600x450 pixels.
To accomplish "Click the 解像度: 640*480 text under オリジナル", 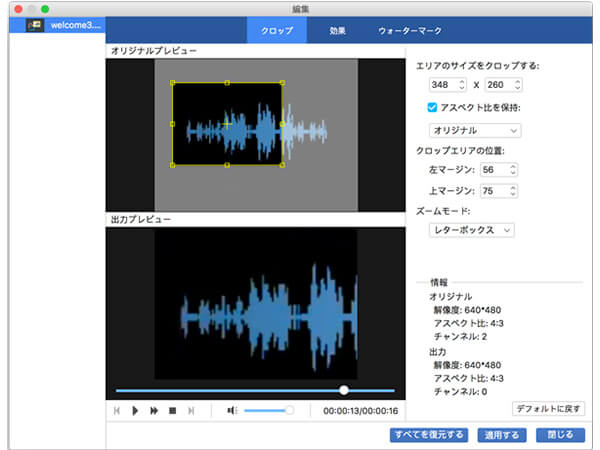I will (467, 310).
